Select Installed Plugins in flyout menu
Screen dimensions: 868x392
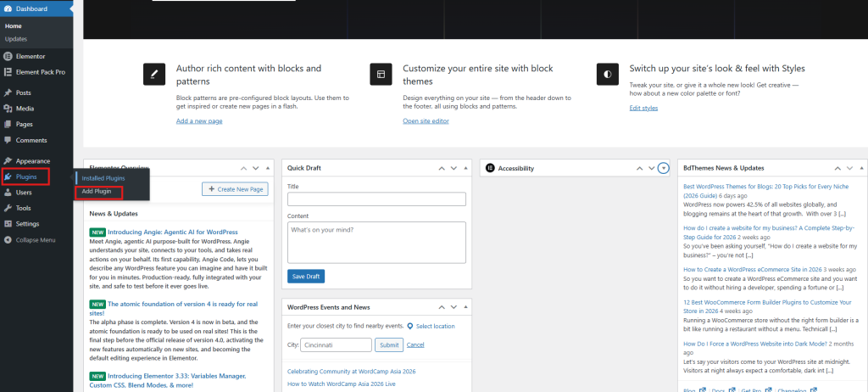tap(103, 178)
